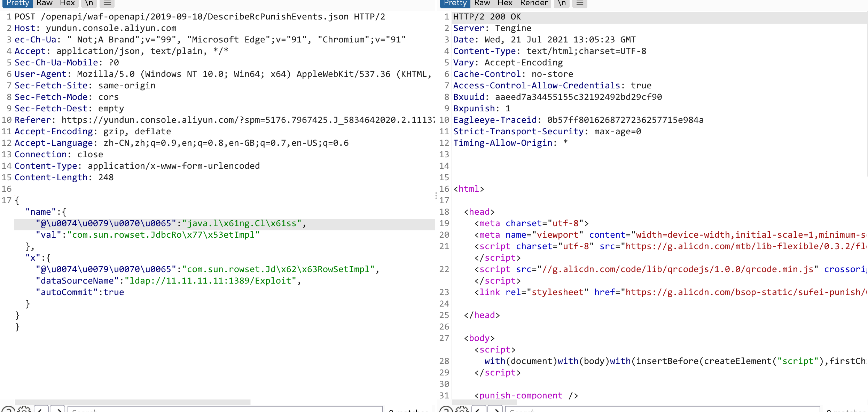The image size is (868, 412).
Task: Switch request view to Hex tab
Action: [x=67, y=3]
